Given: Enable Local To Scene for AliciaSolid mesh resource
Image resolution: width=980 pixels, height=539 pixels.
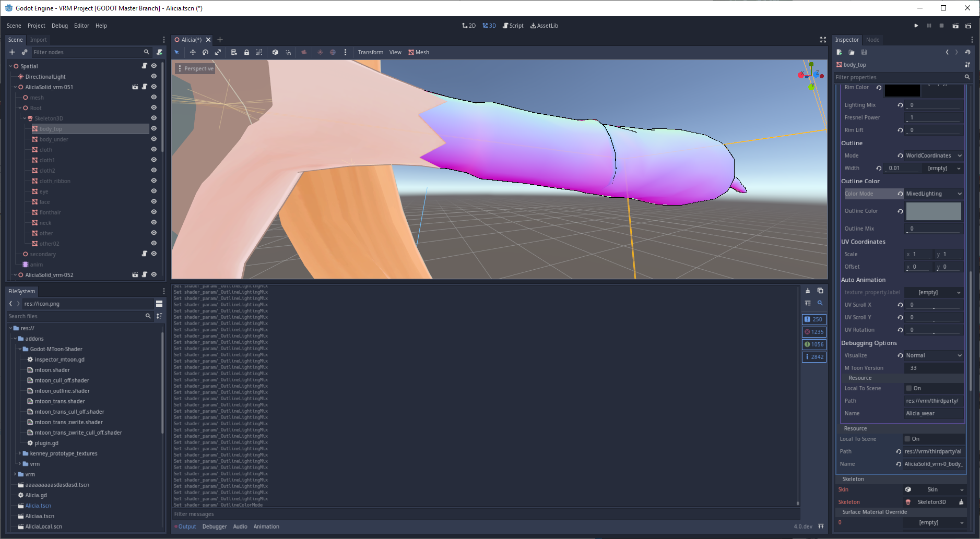Looking at the screenshot, I should pyautogui.click(x=907, y=439).
